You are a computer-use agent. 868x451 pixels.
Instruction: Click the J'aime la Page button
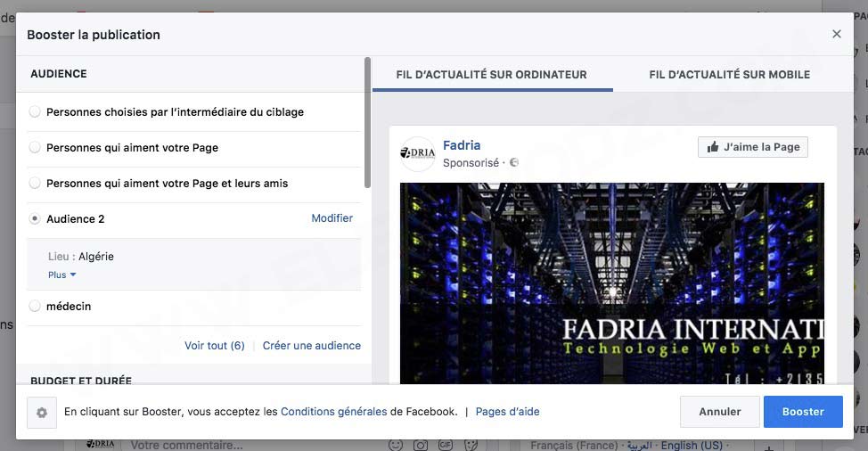pos(753,147)
